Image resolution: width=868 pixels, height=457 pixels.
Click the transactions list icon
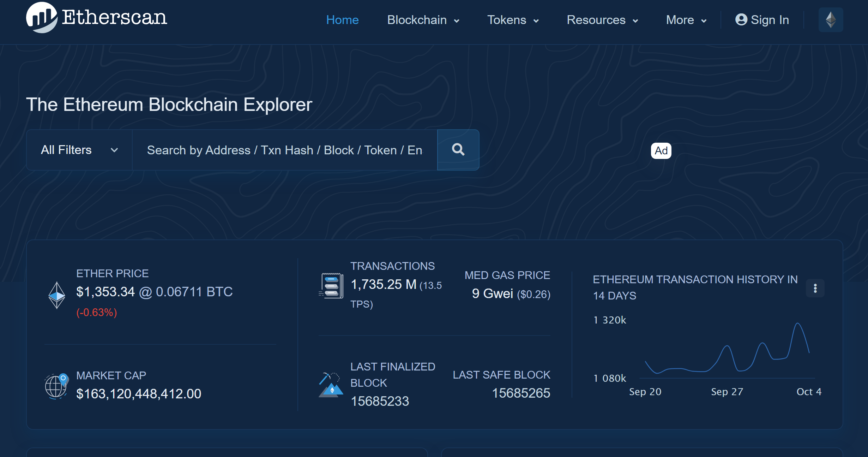coord(331,285)
